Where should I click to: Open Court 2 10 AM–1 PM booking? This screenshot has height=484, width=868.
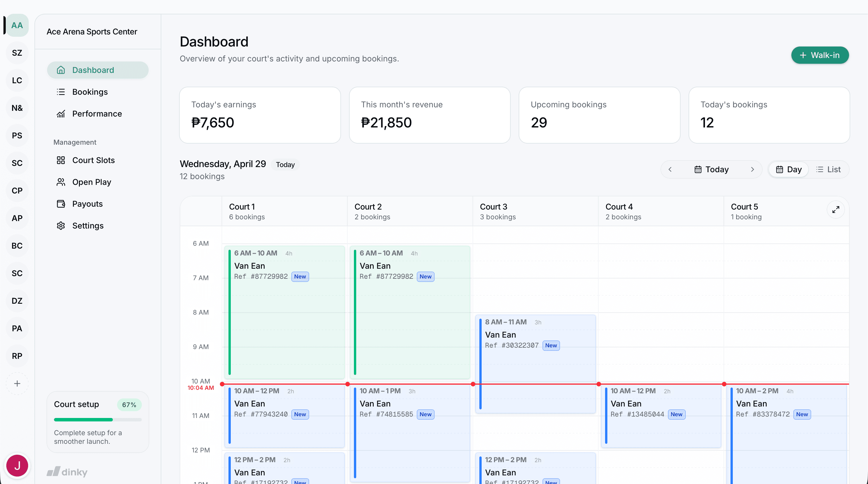410,433
